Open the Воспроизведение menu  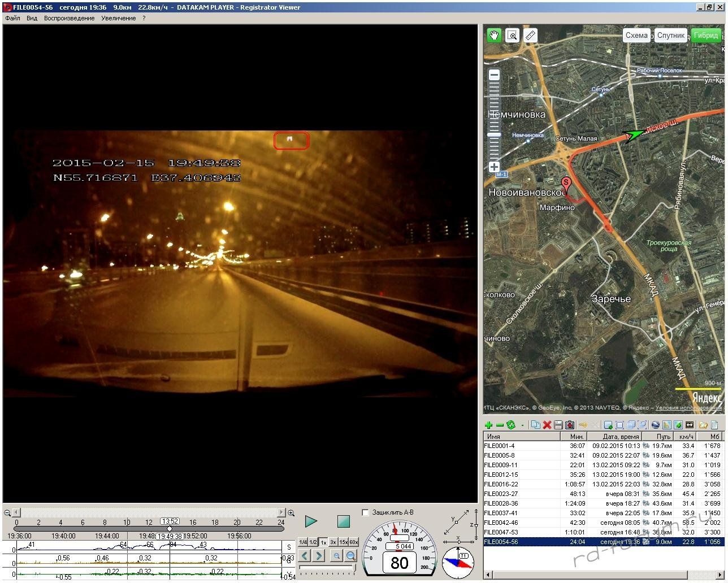69,18
